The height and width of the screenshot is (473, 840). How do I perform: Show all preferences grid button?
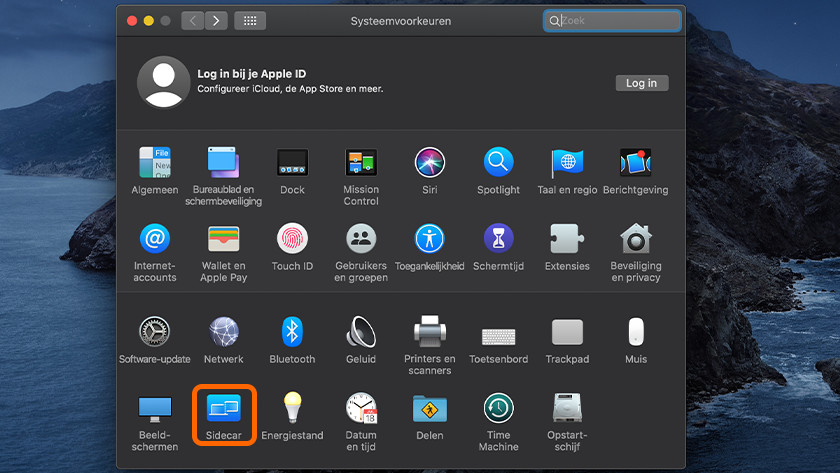click(250, 21)
